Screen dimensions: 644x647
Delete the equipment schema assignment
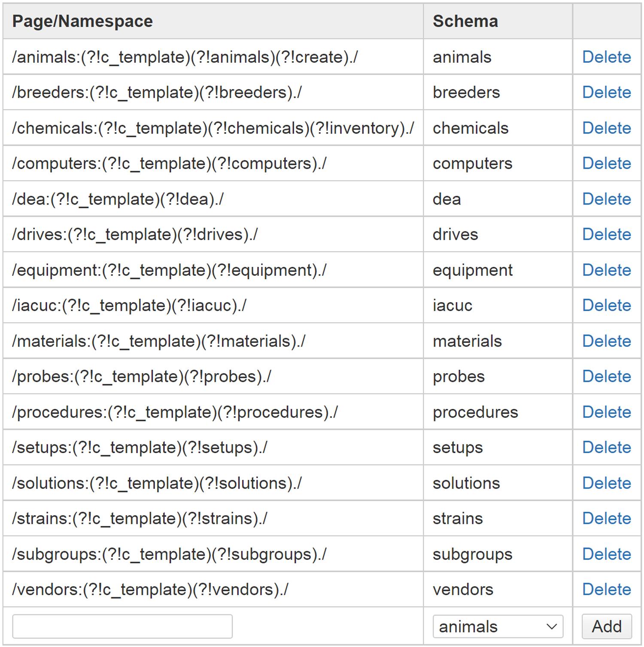click(x=606, y=270)
